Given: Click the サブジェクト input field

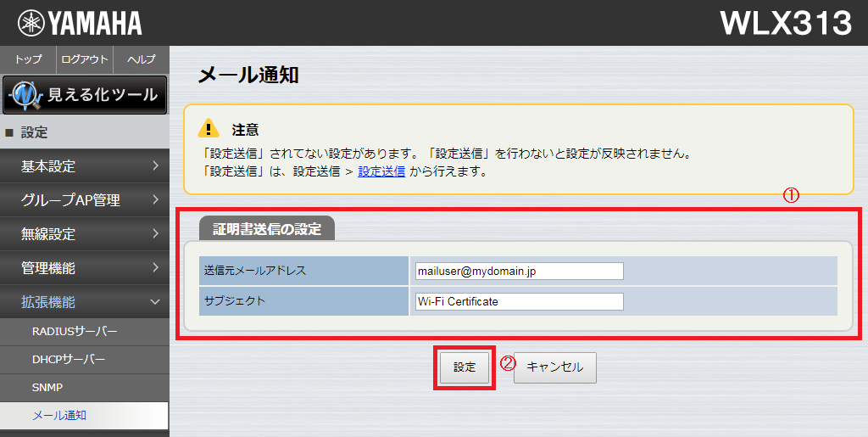Looking at the screenshot, I should click(520, 301).
